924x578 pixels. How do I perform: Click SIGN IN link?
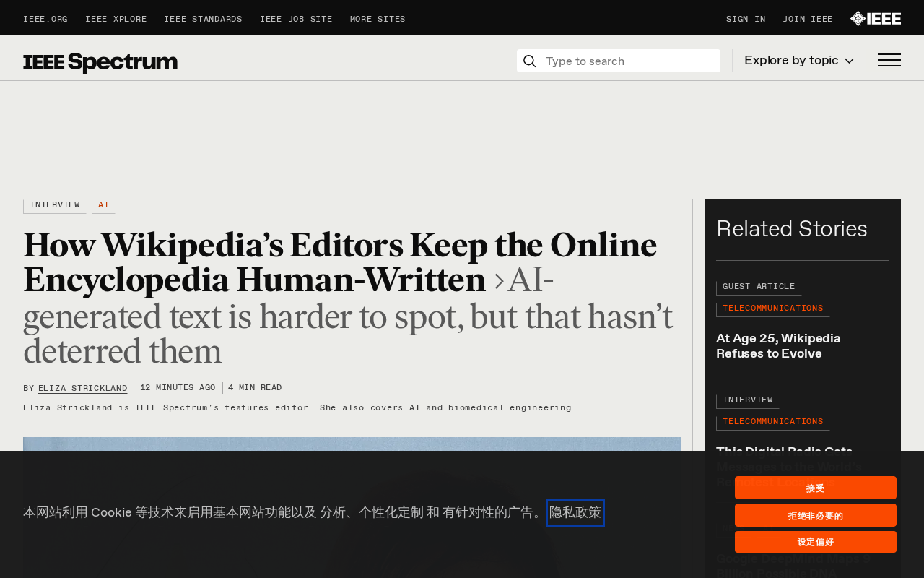click(746, 20)
